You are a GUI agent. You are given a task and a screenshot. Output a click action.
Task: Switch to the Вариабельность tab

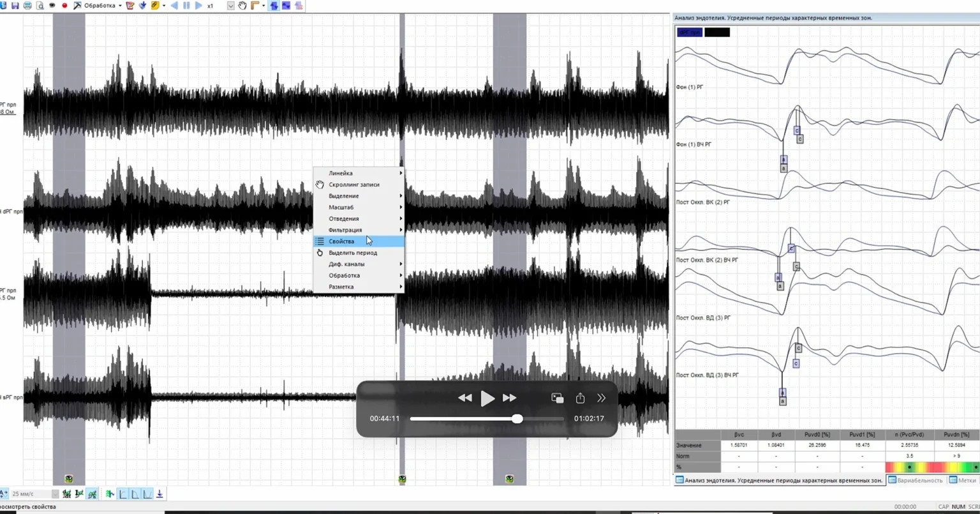(x=916, y=480)
